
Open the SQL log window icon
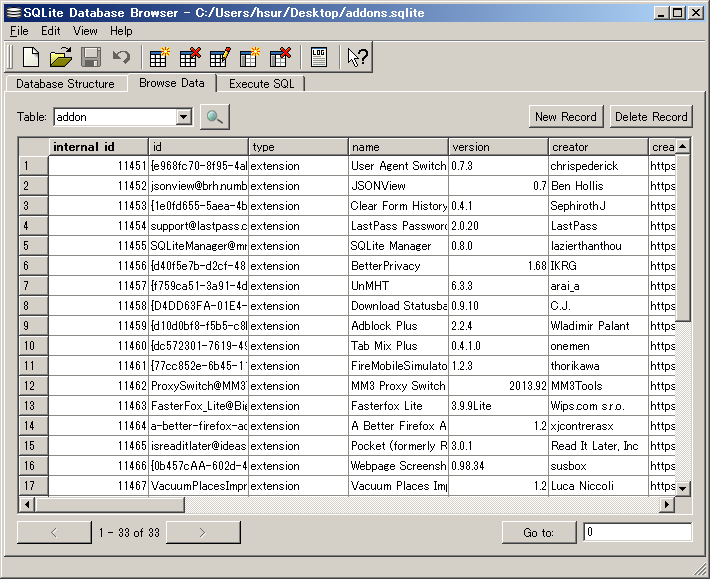pyautogui.click(x=319, y=57)
